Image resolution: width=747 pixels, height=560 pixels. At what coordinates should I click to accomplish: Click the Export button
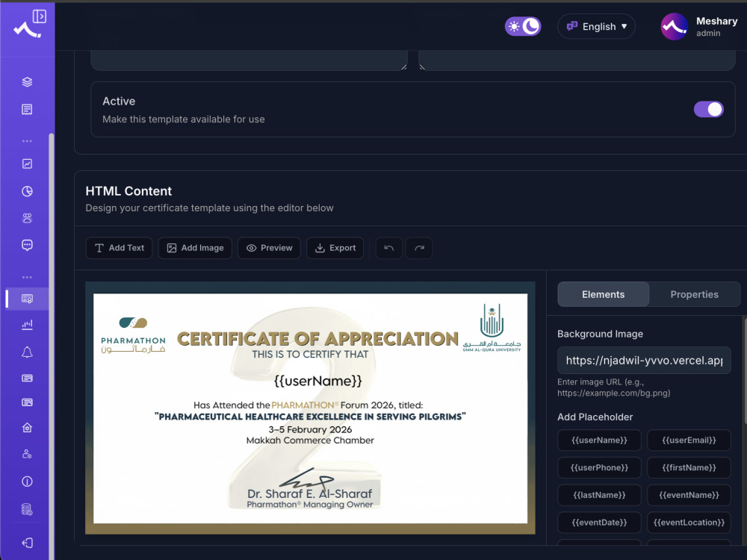coord(335,248)
